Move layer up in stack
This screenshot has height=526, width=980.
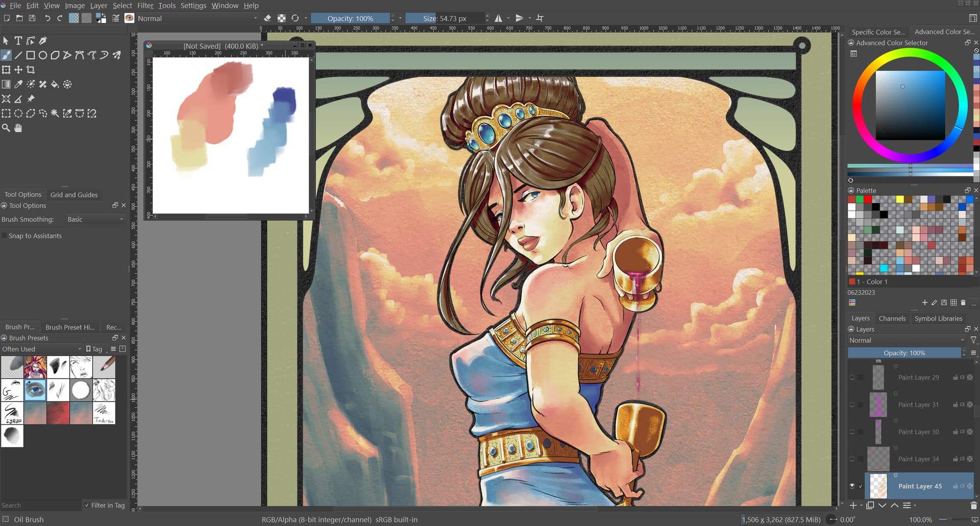click(x=894, y=506)
